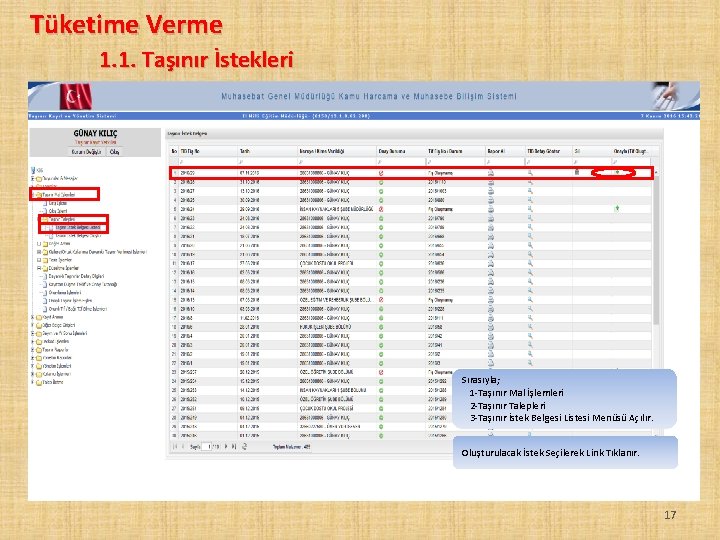Sort by the Onay Durumu column header
This screenshot has height=540, width=720.
coord(401,151)
